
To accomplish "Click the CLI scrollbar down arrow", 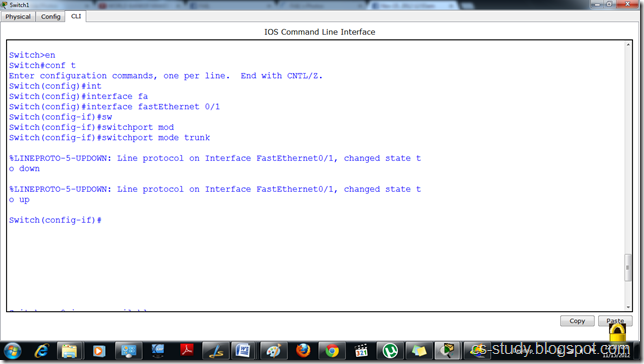I will tap(628, 307).
